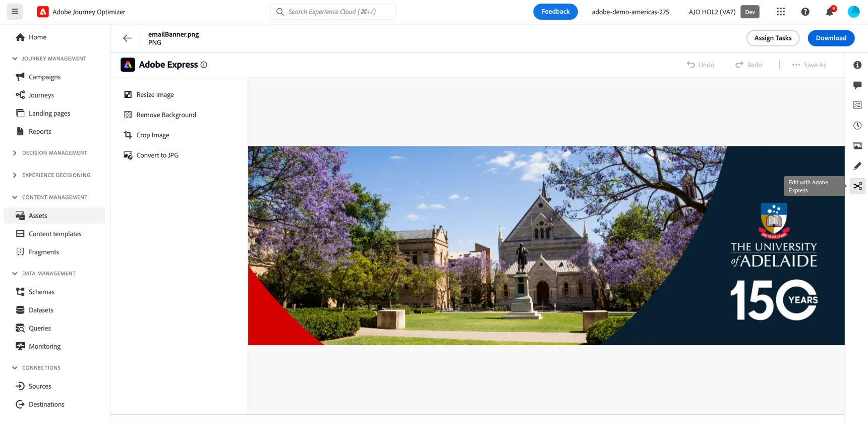Viewport: 868px width, 424px height.
Task: Select the pencil edit icon
Action: 857,166
